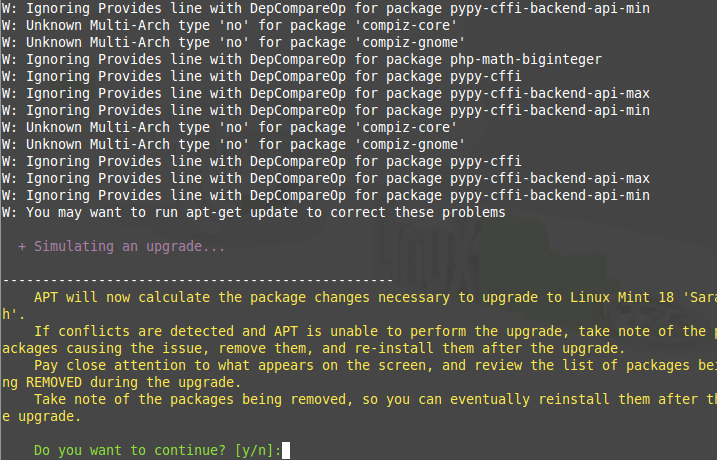Click the 'Simulating an upgrade...' line
The width and height of the screenshot is (717, 460).
tap(130, 246)
